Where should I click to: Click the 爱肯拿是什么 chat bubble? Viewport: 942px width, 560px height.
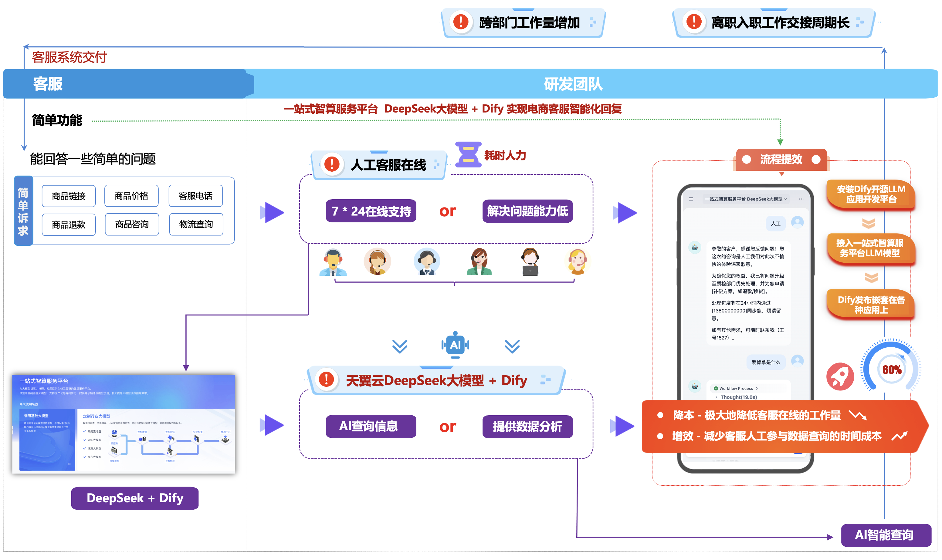click(765, 362)
